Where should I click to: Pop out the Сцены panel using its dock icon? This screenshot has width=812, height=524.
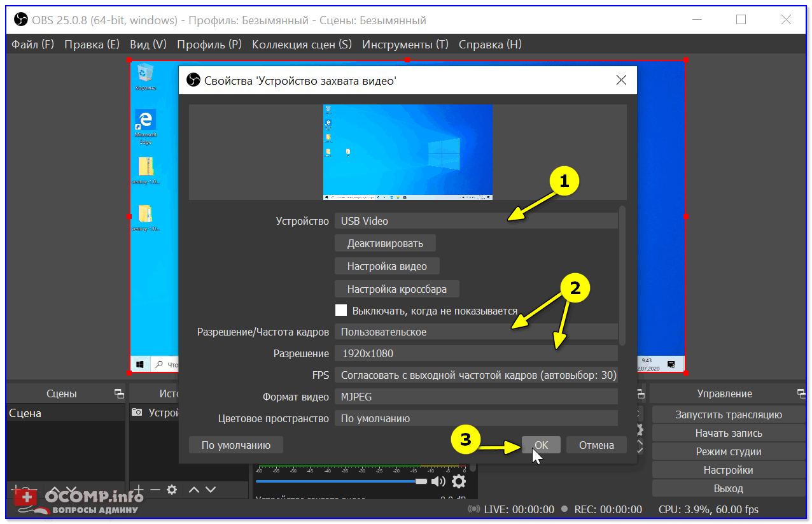[x=118, y=393]
